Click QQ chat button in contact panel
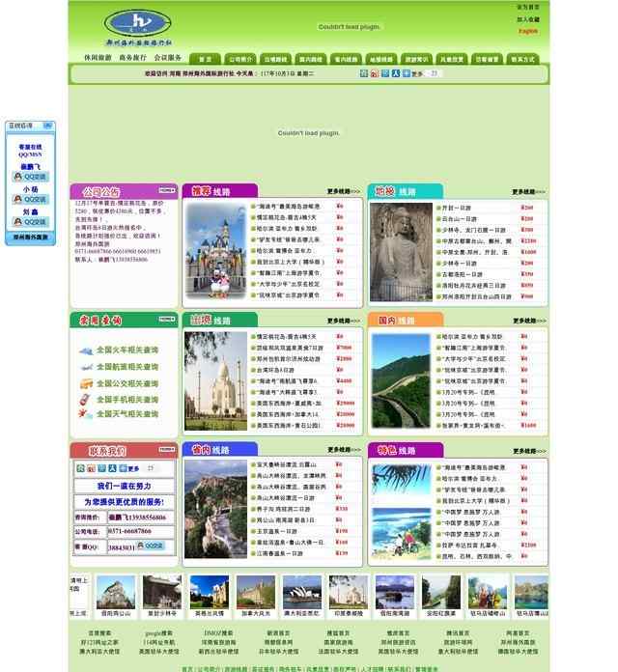This screenshot has height=672, width=618. (x=151, y=546)
